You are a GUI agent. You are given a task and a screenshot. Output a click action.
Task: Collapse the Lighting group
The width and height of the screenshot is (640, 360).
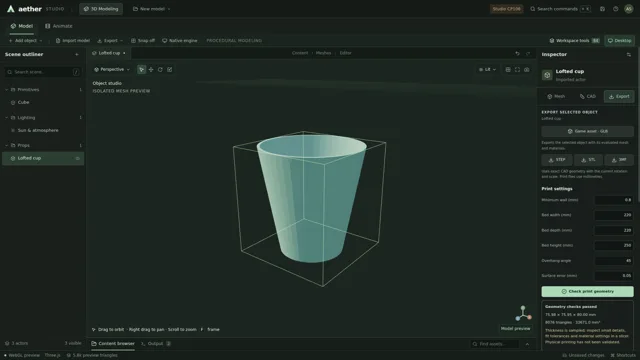pos(7,118)
